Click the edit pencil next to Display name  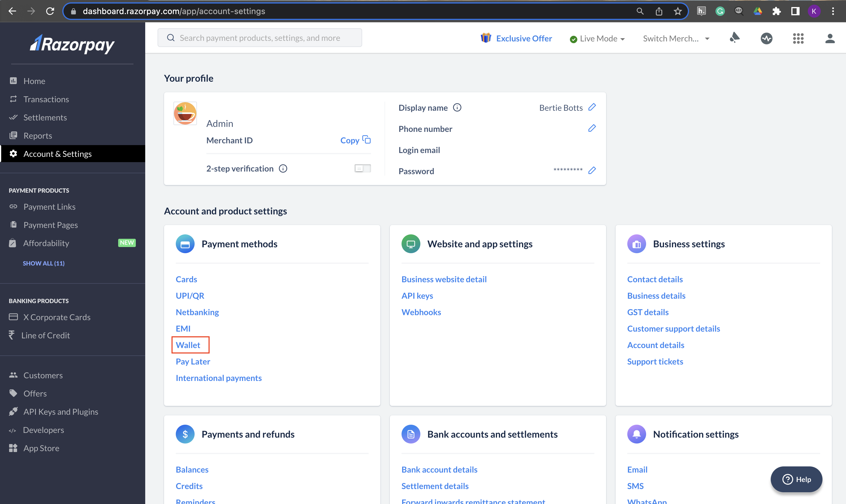point(592,107)
